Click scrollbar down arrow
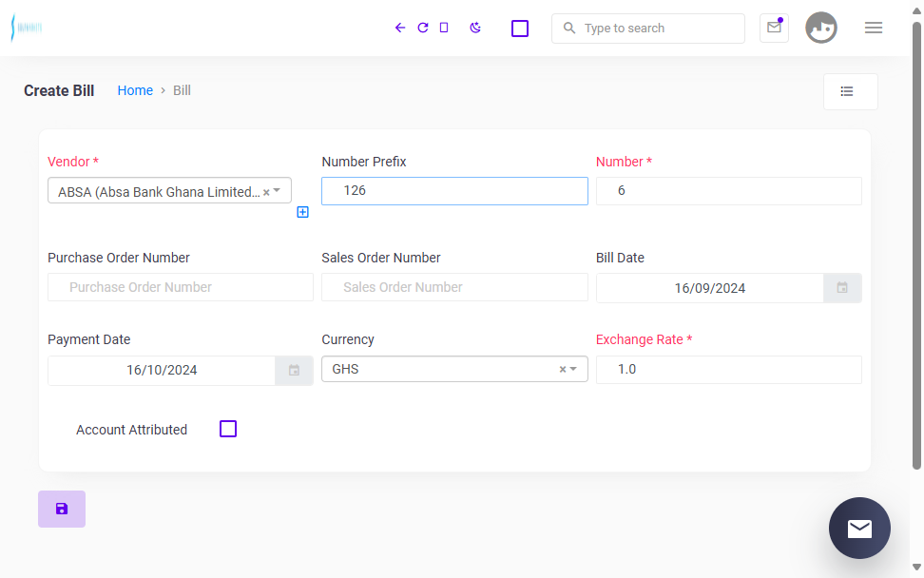The width and height of the screenshot is (924, 578). (x=916, y=568)
